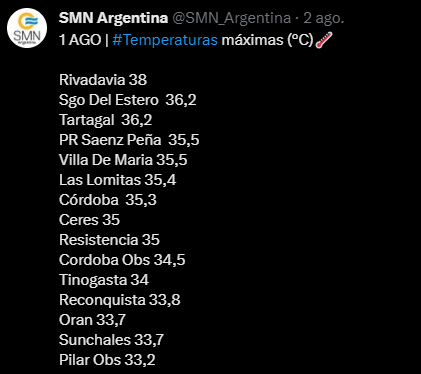Select the Villa De Maria 35,5 line
This screenshot has width=421, height=374.
pyautogui.click(x=123, y=160)
